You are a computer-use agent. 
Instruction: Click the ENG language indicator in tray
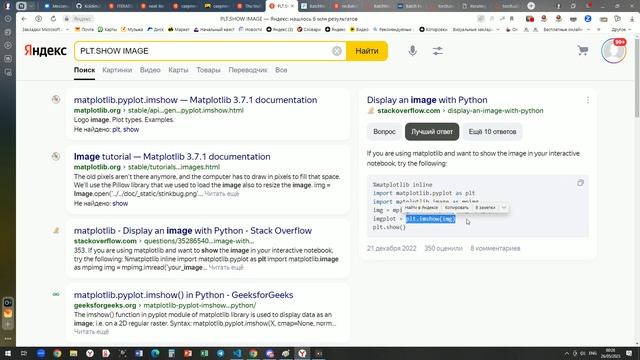(593, 353)
